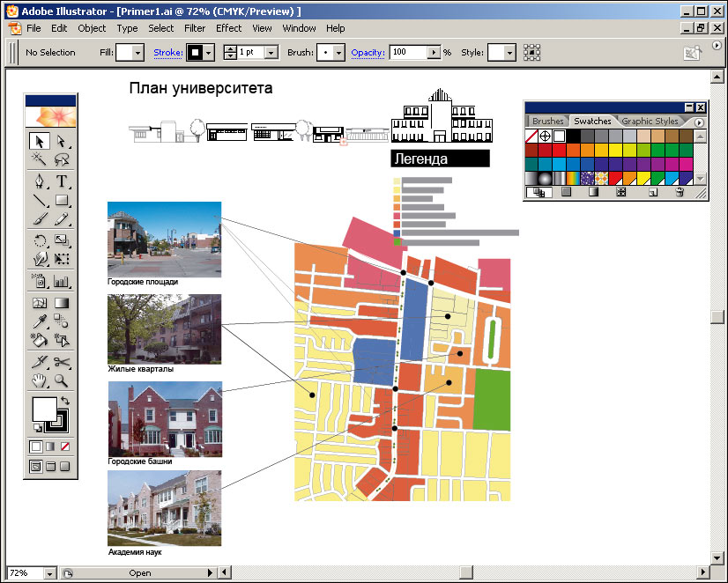
Task: Show All Swatches in Swatches panel
Action: (x=539, y=192)
